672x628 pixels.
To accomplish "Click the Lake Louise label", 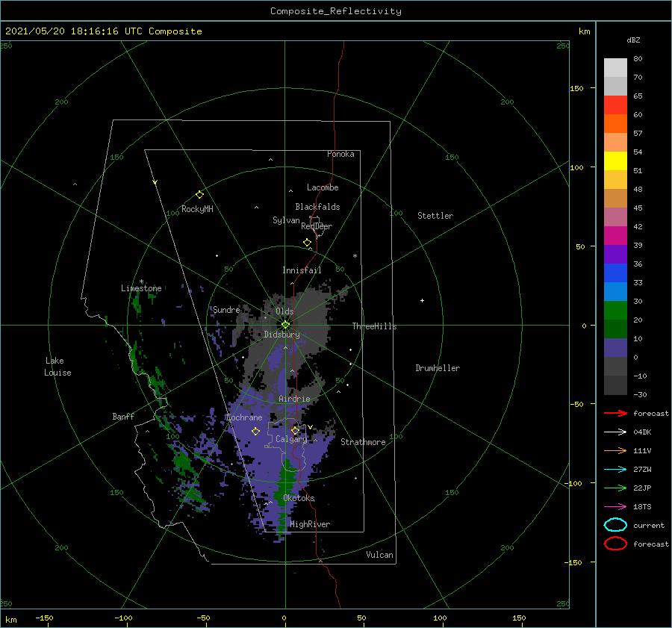I will point(57,367).
